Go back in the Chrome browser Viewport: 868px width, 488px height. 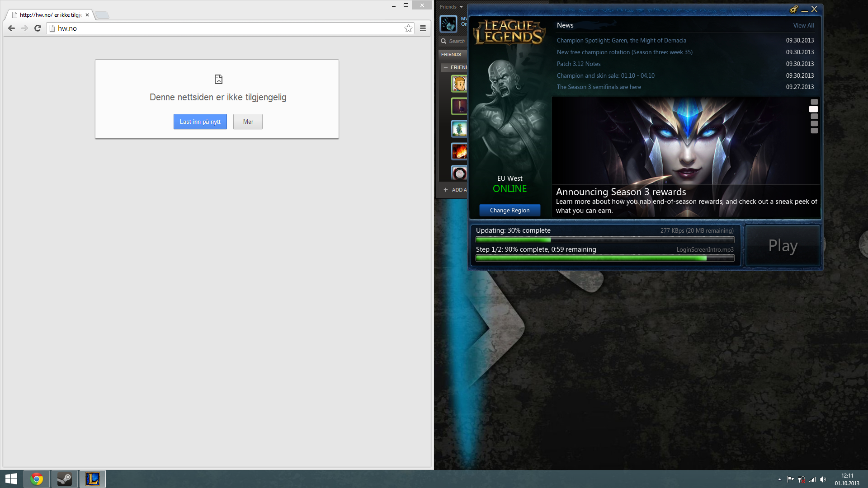(x=12, y=28)
